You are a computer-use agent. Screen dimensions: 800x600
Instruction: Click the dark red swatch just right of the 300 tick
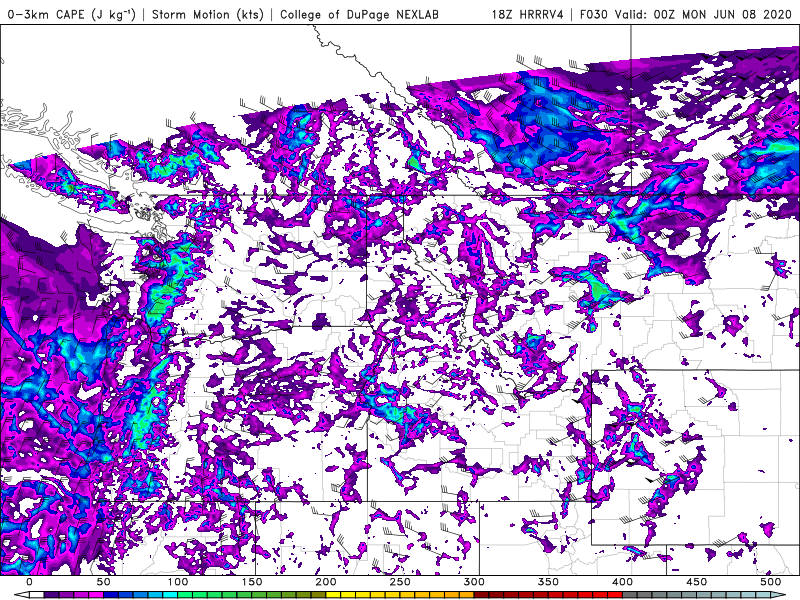(482, 595)
